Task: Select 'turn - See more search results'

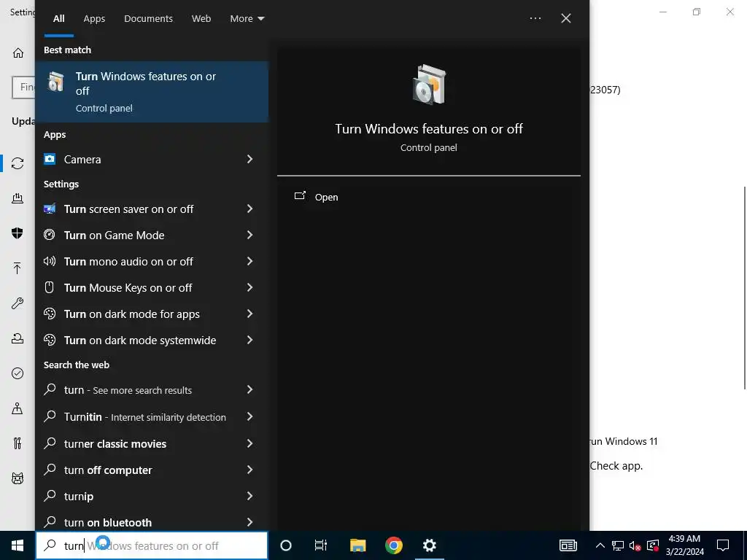Action: 152,390
